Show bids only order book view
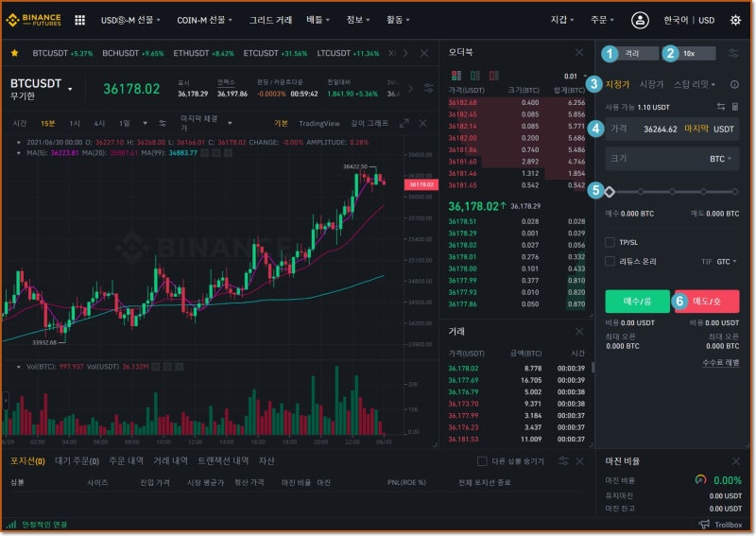This screenshot has height=536, width=756. click(475, 76)
